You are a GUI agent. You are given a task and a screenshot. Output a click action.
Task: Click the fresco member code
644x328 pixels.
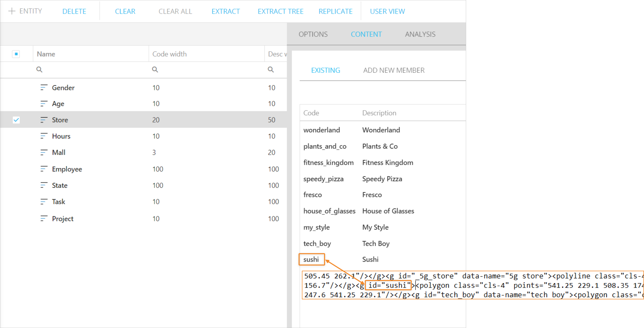click(312, 195)
